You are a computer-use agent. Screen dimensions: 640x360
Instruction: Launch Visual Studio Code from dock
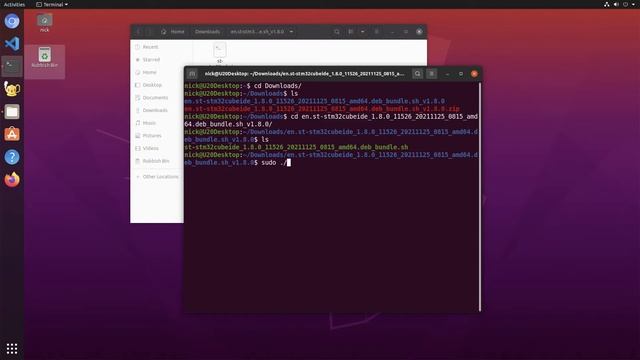point(12,43)
